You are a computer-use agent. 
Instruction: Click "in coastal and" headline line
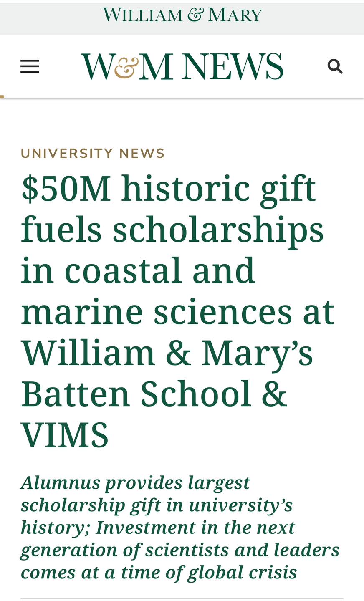[138, 270]
